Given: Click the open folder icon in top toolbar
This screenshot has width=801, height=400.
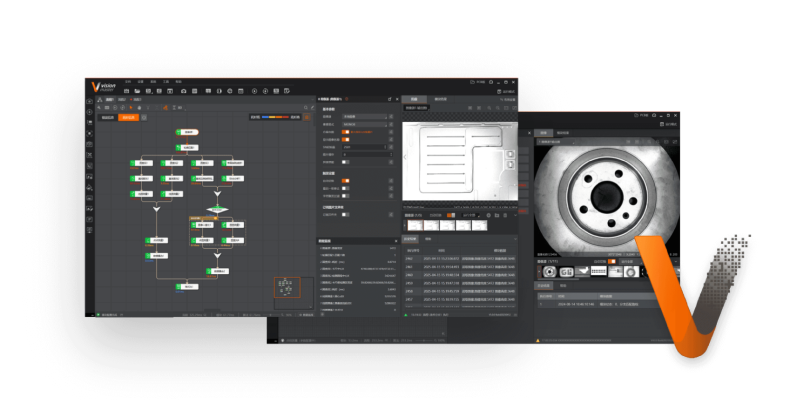Looking at the screenshot, I should [x=138, y=92].
